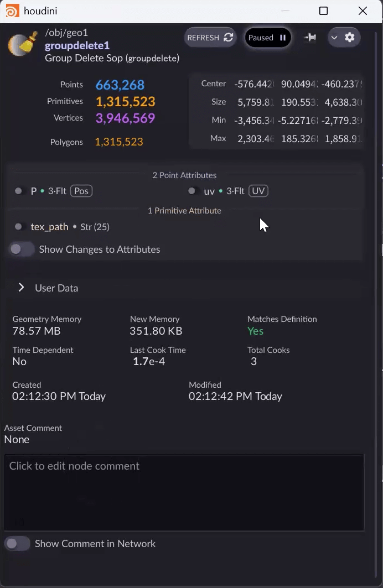This screenshot has width=383, height=588.
Task: Open the settings gear icon
Action: click(350, 38)
